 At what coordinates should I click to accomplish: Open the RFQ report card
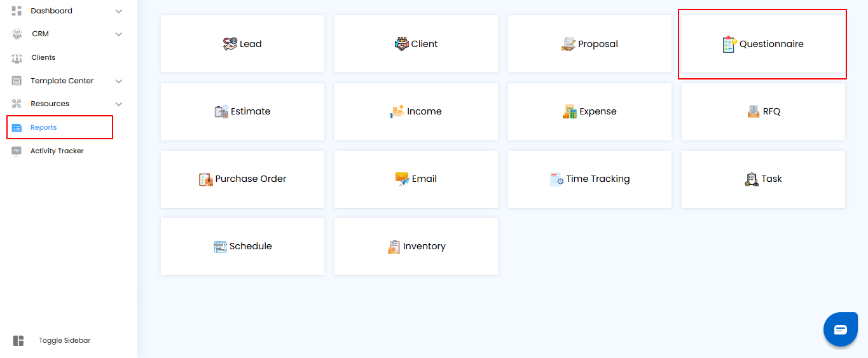[x=763, y=111]
